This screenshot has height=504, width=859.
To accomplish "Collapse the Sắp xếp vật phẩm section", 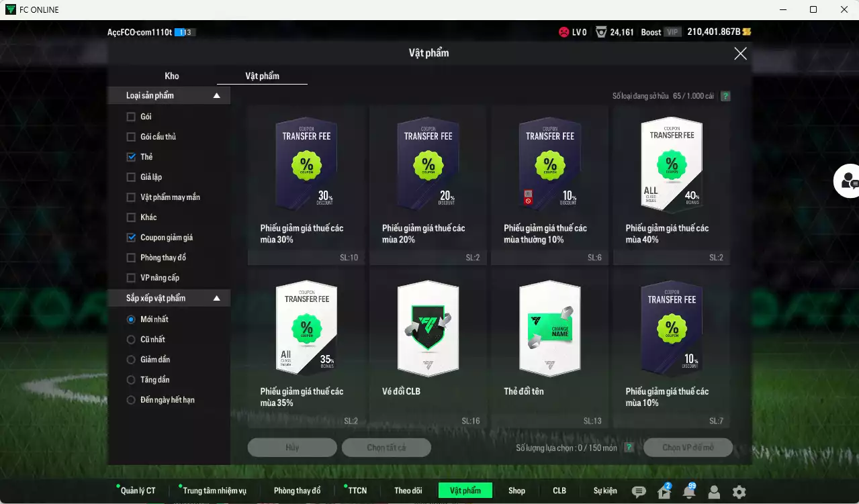I will tap(216, 298).
